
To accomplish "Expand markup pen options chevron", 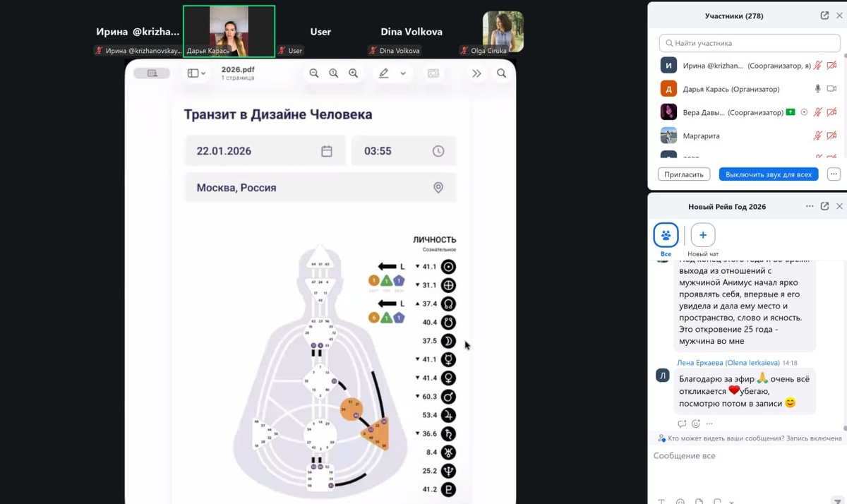I will [403, 73].
